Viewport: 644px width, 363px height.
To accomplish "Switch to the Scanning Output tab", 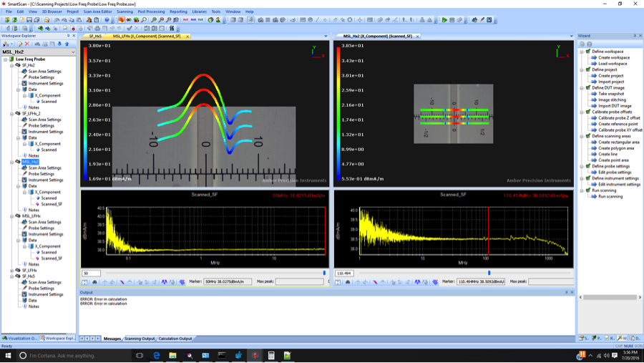I will coord(140,339).
